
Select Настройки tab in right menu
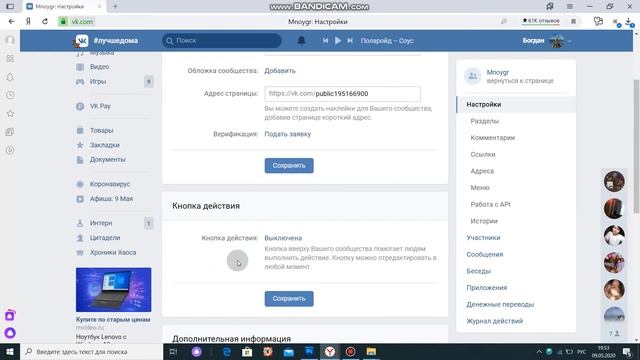[516, 104]
